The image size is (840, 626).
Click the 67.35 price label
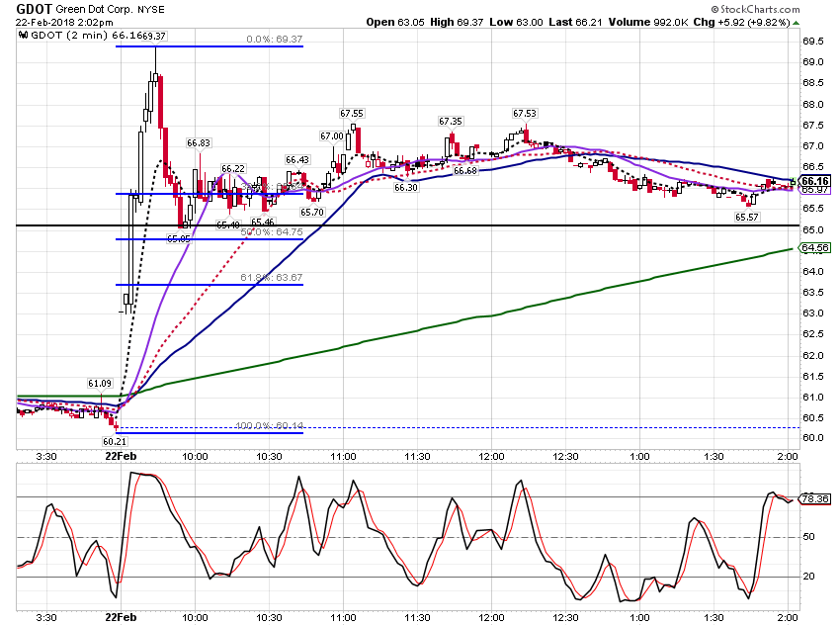point(450,121)
